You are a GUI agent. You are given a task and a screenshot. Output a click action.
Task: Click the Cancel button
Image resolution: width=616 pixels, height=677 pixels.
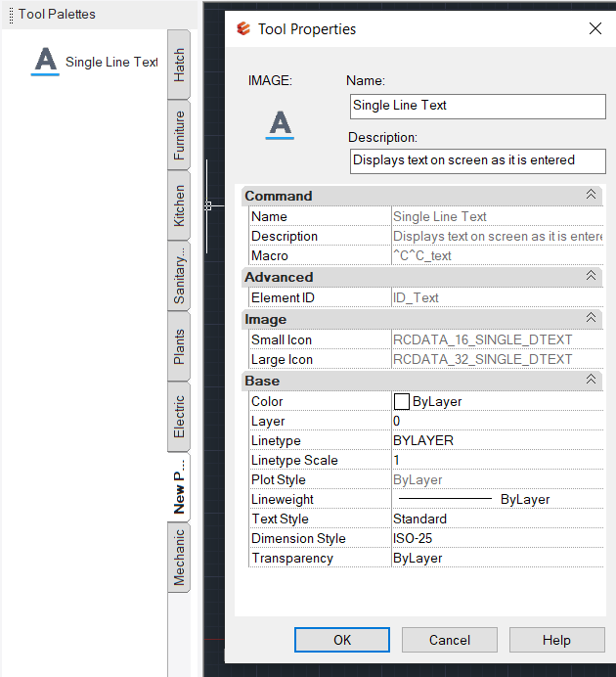tap(450, 640)
